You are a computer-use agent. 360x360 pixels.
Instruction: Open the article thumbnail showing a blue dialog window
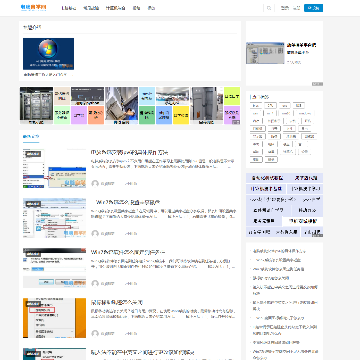tap(54, 168)
